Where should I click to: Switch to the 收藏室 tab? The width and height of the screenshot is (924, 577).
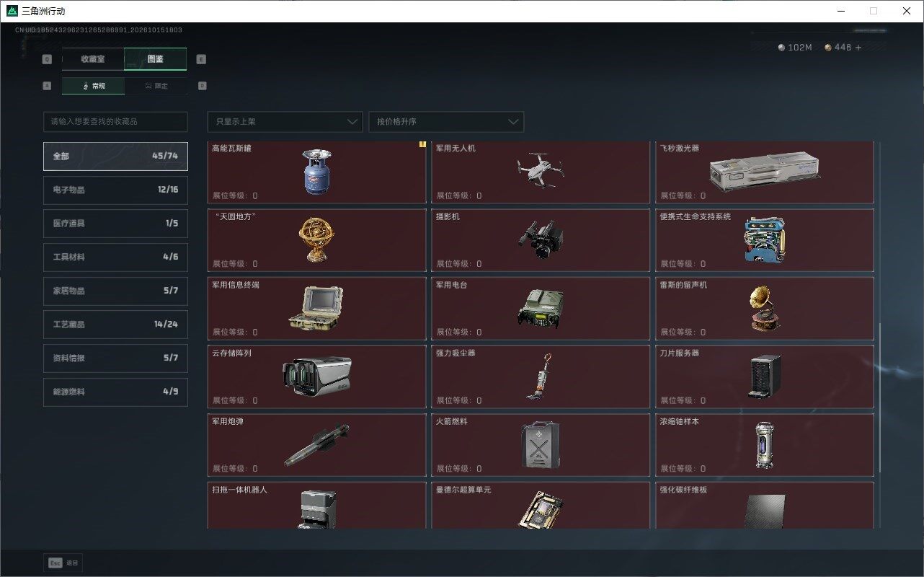click(x=93, y=59)
